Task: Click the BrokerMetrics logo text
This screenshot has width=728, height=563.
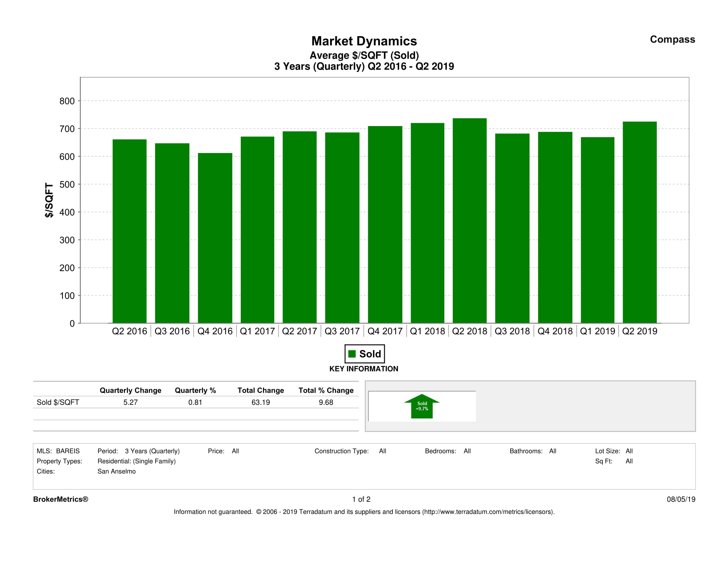Action: [61, 499]
